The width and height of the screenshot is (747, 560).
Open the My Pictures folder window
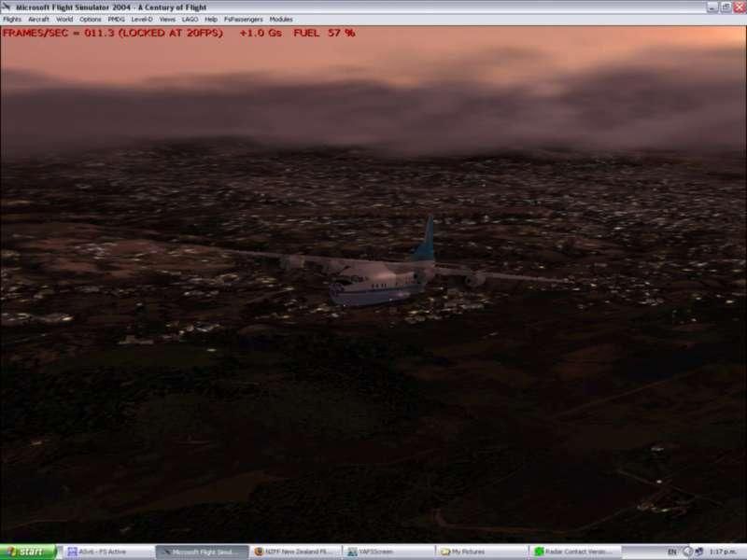[481, 552]
